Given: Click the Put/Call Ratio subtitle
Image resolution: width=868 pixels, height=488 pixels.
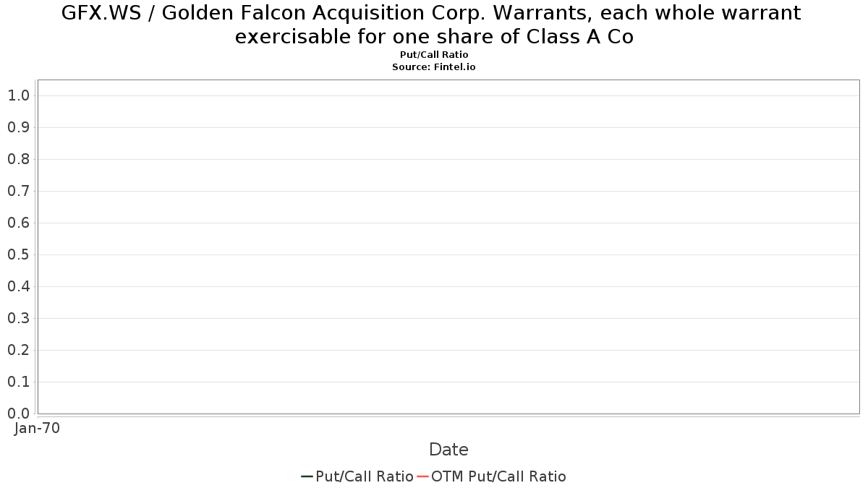Looking at the screenshot, I should point(434,55).
